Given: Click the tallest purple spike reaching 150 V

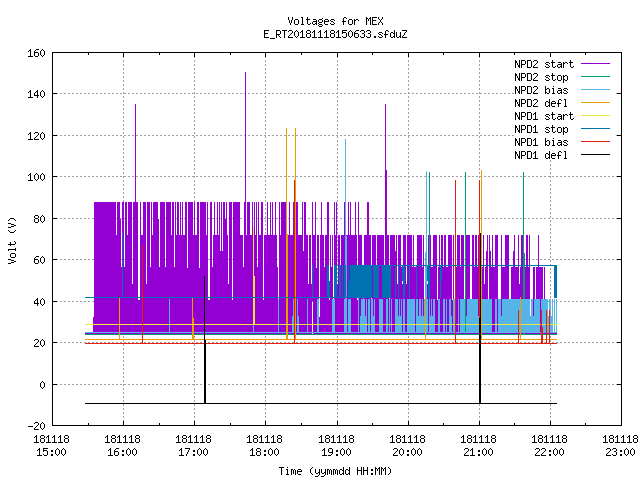Looking at the screenshot, I should [245, 135].
